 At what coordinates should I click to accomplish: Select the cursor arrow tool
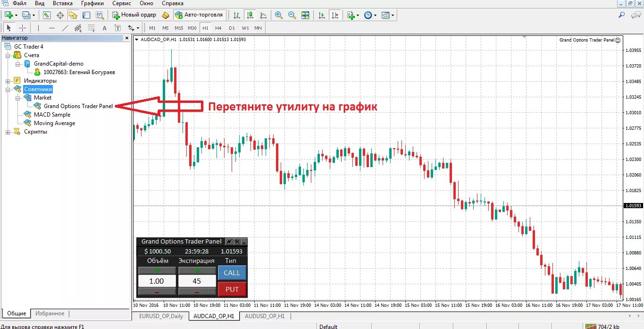click(x=8, y=28)
